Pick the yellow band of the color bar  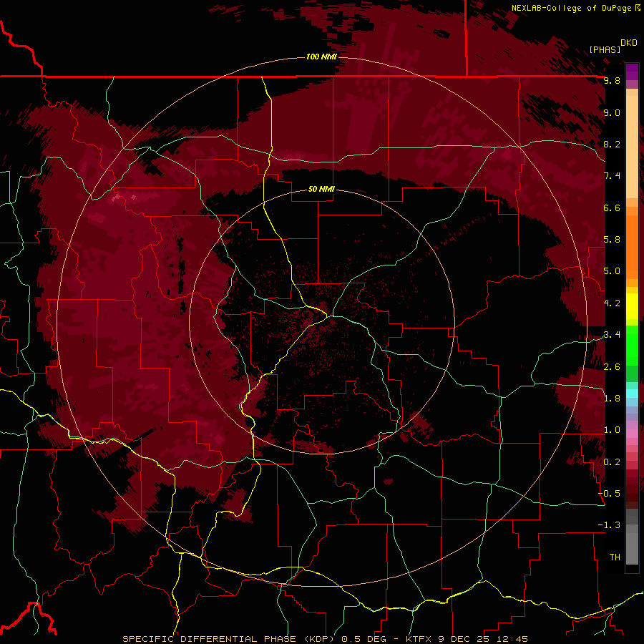pos(632,306)
